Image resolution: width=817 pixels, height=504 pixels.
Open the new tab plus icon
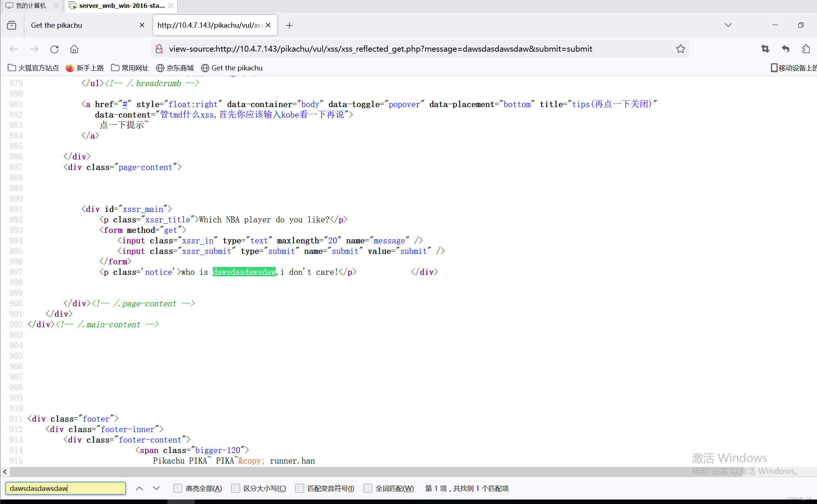(x=289, y=25)
